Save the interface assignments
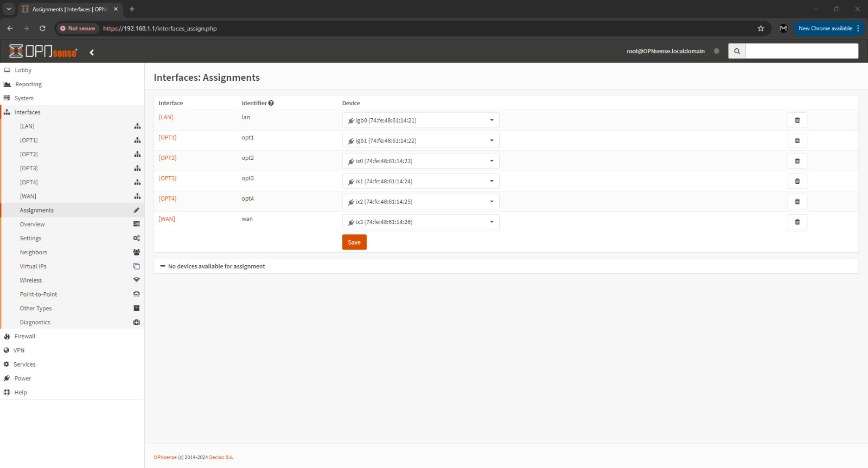The image size is (868, 468). 354,242
